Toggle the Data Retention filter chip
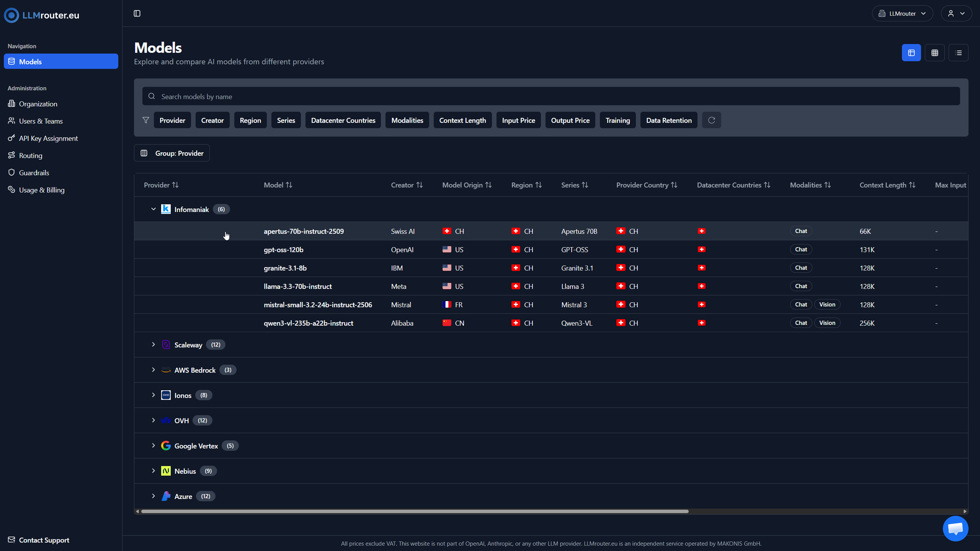980x551 pixels. (x=669, y=120)
